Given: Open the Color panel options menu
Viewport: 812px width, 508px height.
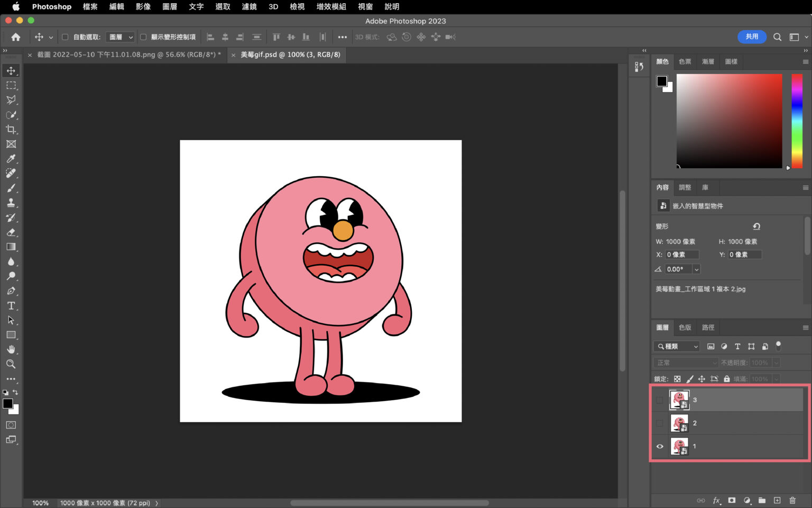Looking at the screenshot, I should coord(806,62).
